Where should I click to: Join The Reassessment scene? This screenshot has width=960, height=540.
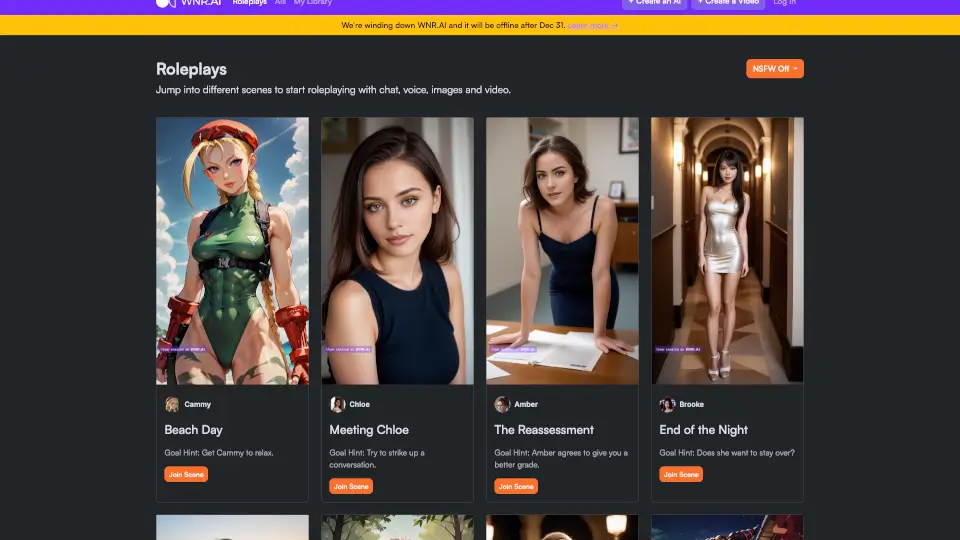pyautogui.click(x=516, y=486)
